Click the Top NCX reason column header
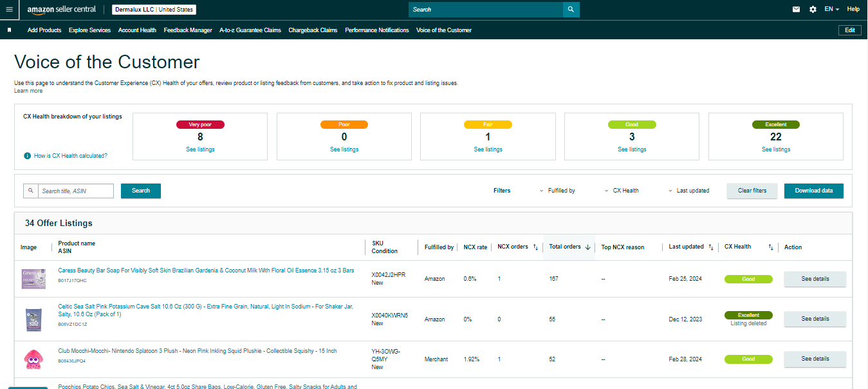Viewport: 868px width, 389px height. point(622,247)
